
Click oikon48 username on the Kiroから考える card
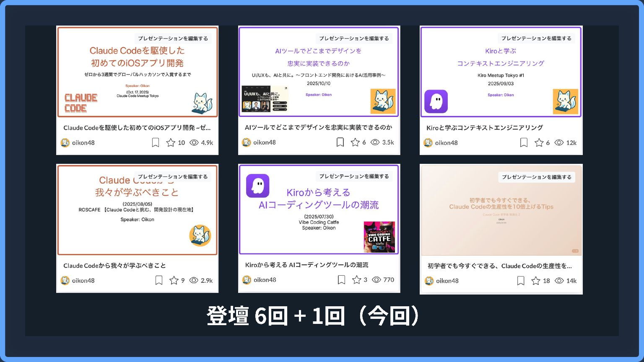265,280
